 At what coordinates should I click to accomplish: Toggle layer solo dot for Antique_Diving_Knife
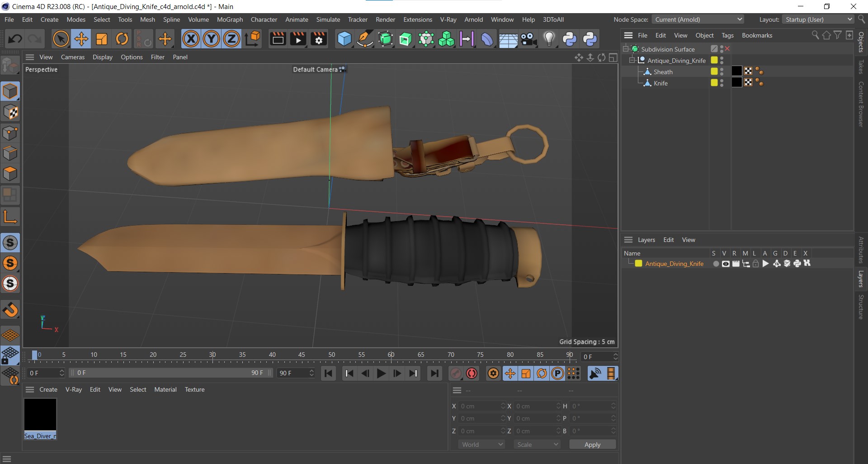click(x=716, y=264)
